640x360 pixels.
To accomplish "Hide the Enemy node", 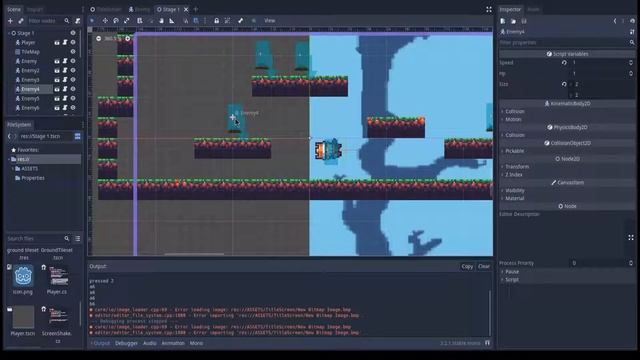I will 73,61.
